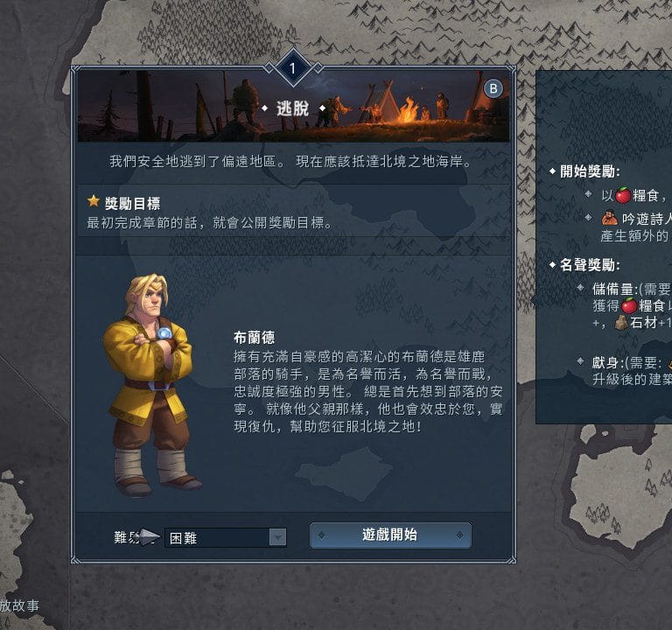This screenshot has height=630, width=672.
Task: Click the gold star beside 獎勵目標
Action: tap(94, 200)
